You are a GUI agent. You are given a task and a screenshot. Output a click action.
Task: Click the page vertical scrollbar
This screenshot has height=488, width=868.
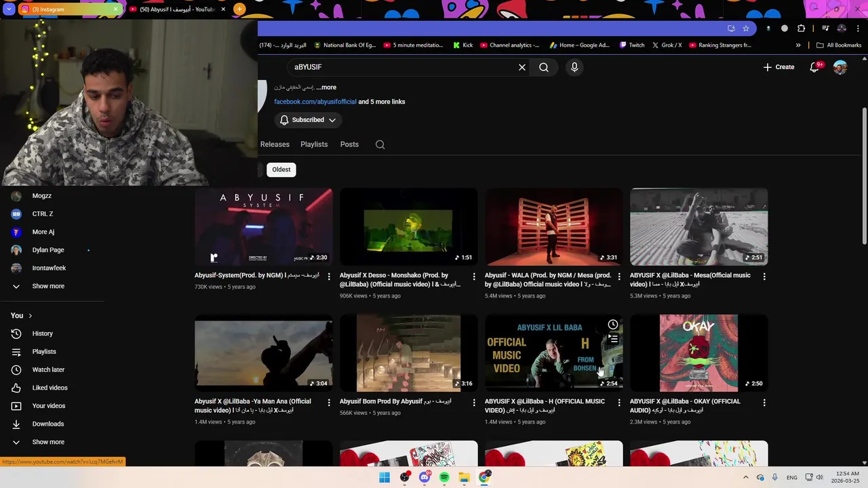[x=864, y=176]
